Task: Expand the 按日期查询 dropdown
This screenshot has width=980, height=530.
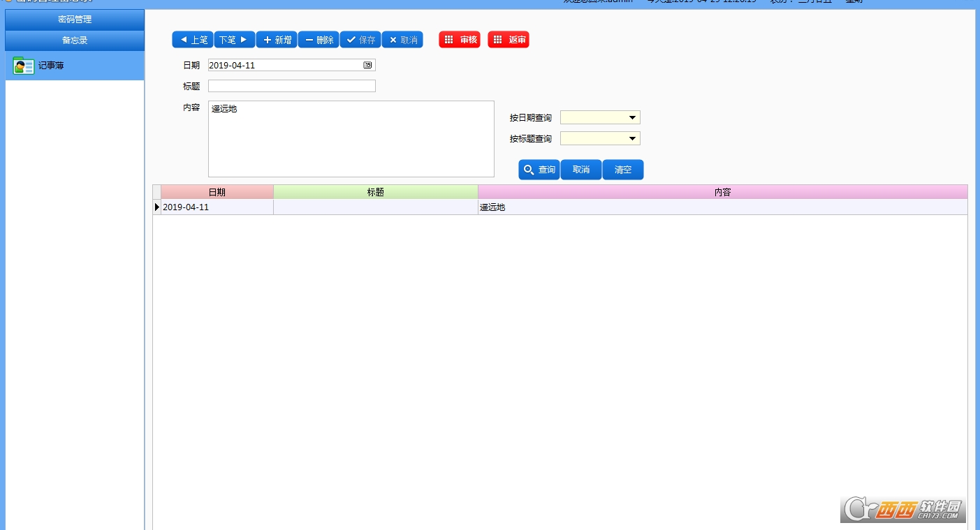Action: click(x=632, y=117)
